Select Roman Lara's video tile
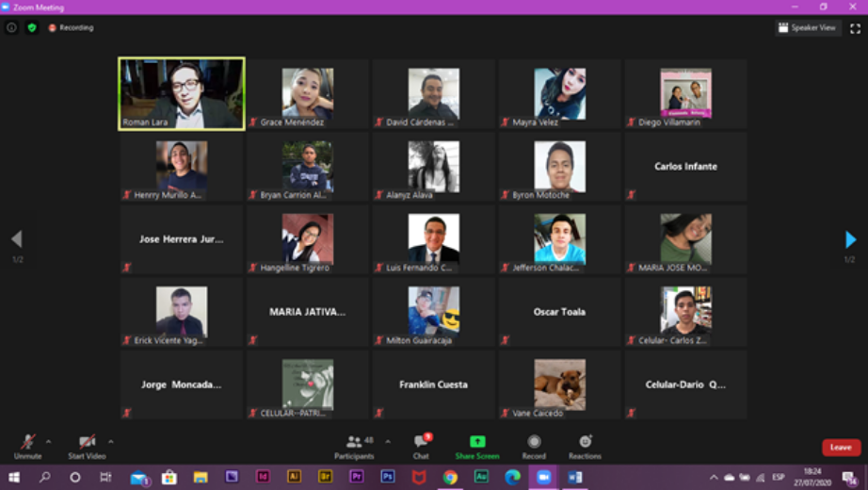Screen dimensions: 868x490 coord(182,93)
